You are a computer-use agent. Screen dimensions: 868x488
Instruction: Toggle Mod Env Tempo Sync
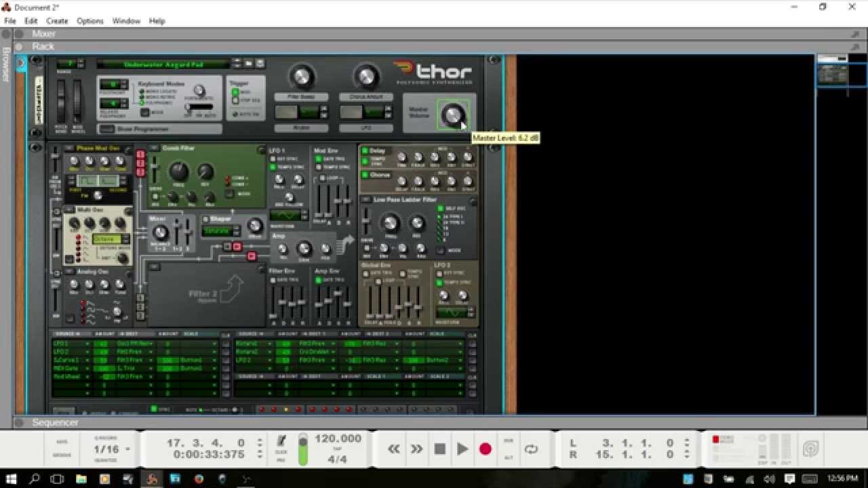pos(319,167)
